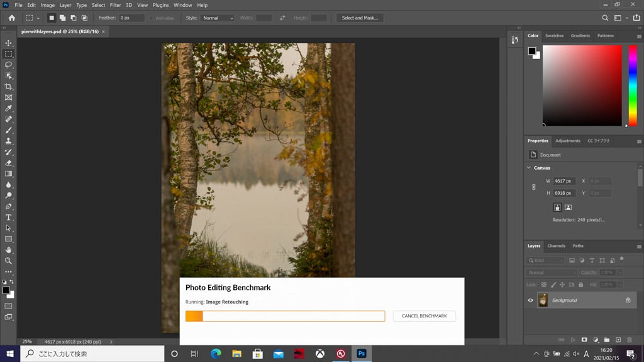Activate the Zoom tool in toolbar
Viewport: 644px width, 362px height.
point(9,261)
